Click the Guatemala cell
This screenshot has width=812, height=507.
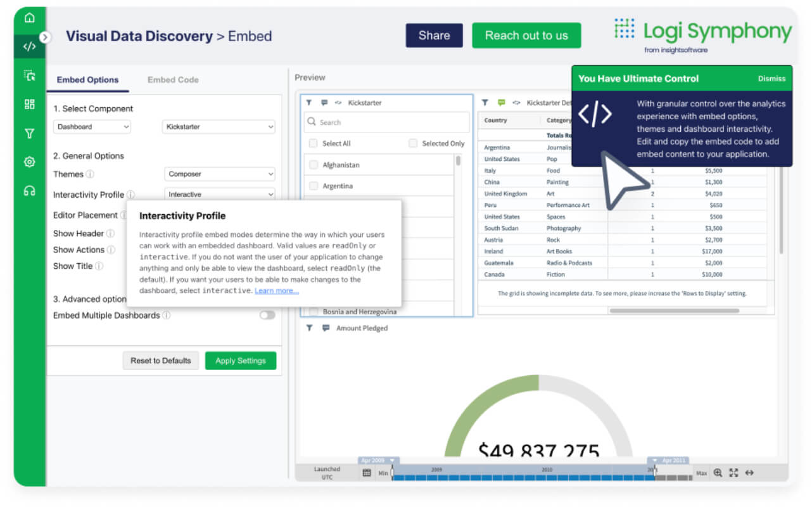point(498,263)
